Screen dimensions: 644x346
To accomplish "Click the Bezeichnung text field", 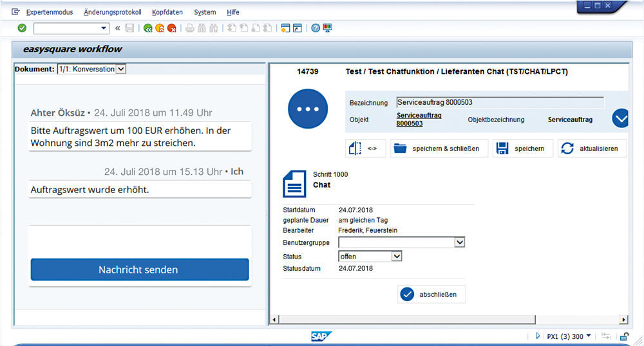I will click(499, 102).
